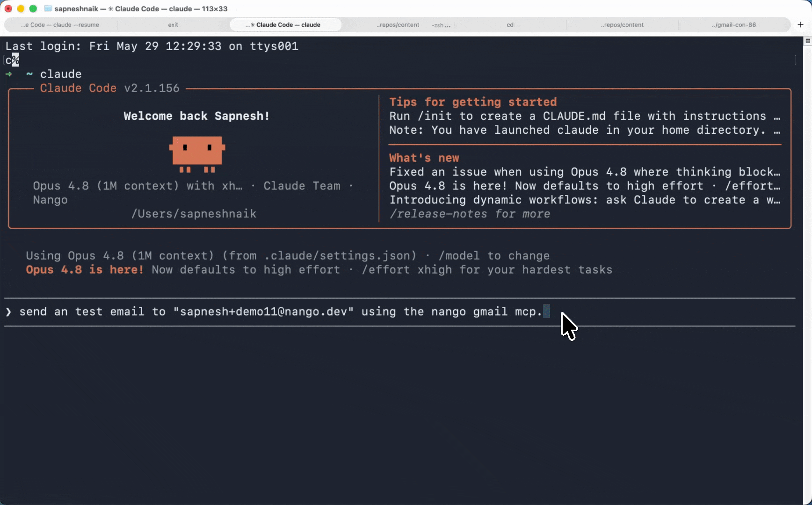The image size is (812, 505).
Task: Click the 'Run /init to create a CLAUDE.md' tip
Action: click(585, 116)
